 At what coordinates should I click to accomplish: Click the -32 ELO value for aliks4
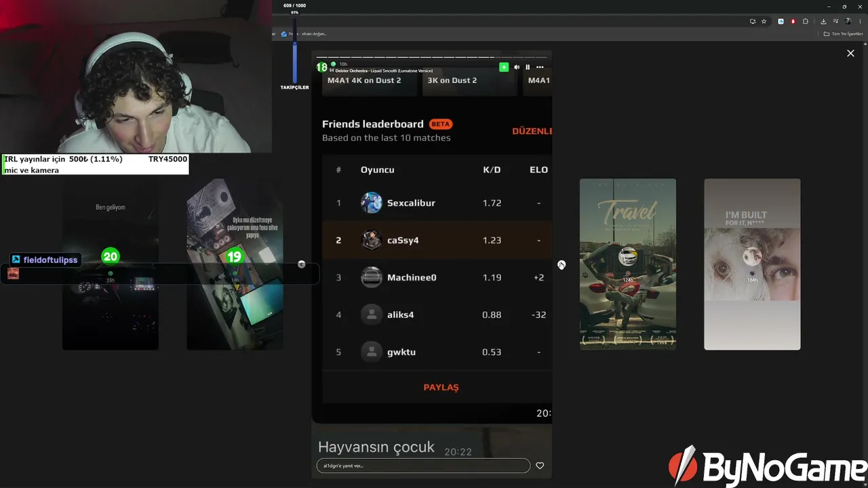[x=539, y=314]
